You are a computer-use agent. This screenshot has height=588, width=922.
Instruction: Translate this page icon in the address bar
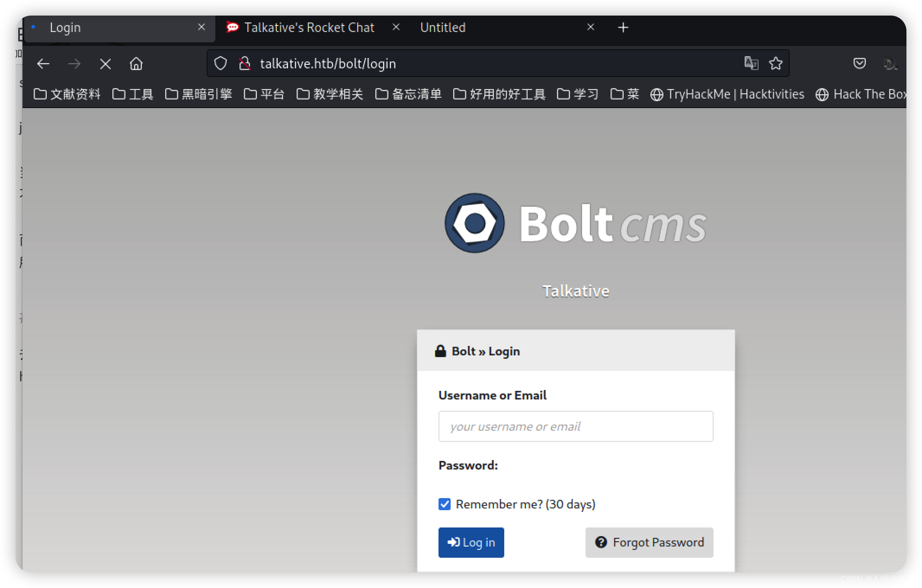(x=751, y=63)
